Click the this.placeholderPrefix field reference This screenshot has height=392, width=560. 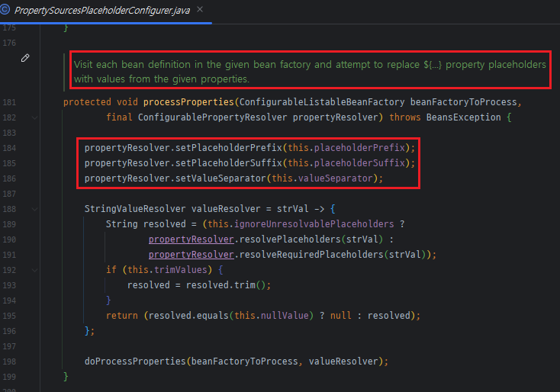(346, 148)
